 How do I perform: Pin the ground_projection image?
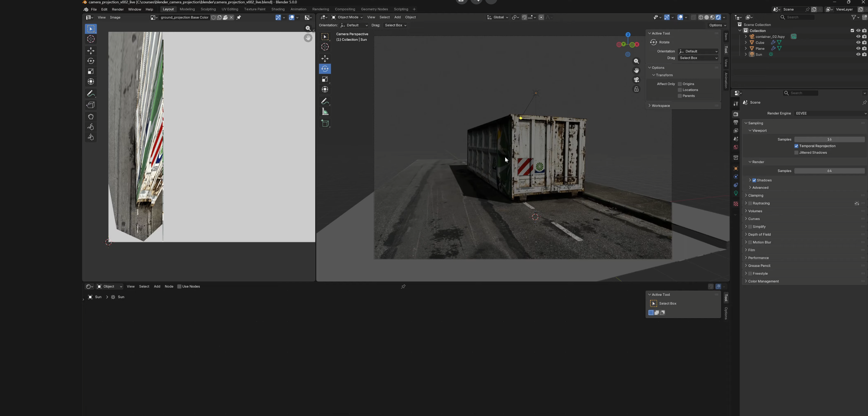239,17
